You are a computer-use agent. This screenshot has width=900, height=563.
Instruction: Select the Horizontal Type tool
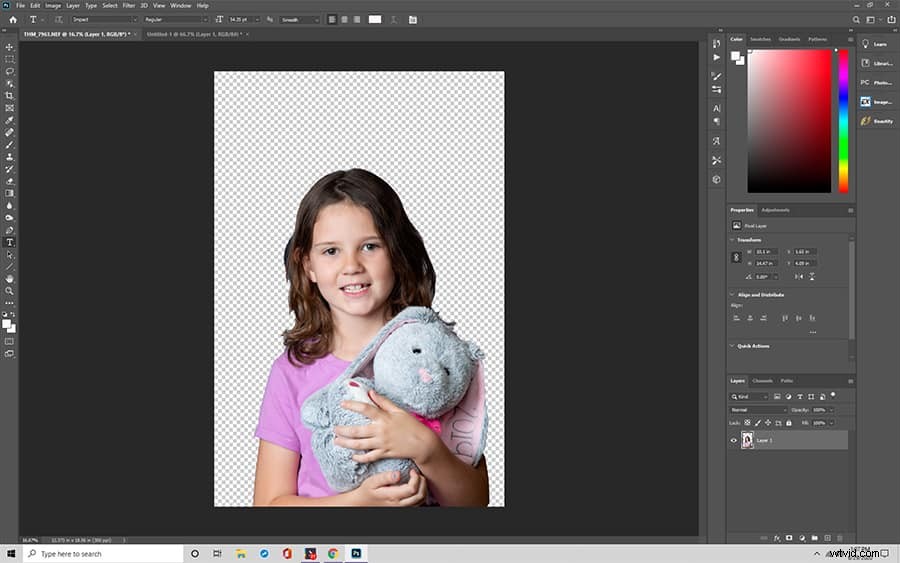[9, 242]
